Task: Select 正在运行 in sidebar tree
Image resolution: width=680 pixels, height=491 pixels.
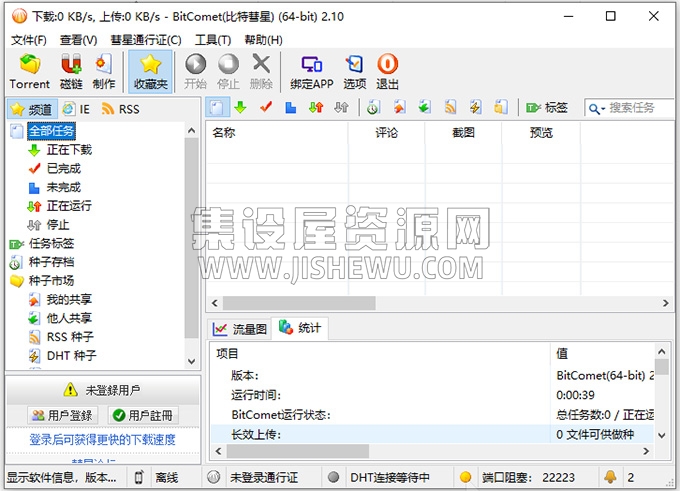Action: [x=69, y=206]
